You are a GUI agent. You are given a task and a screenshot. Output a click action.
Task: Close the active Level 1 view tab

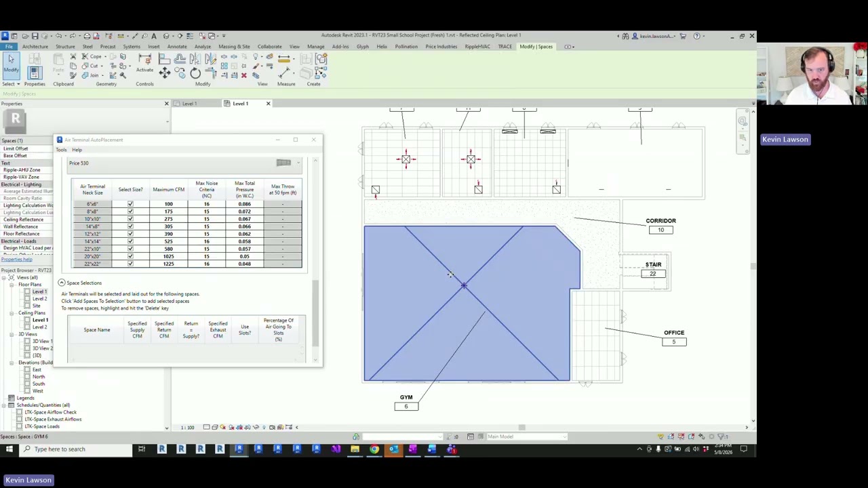pos(268,104)
